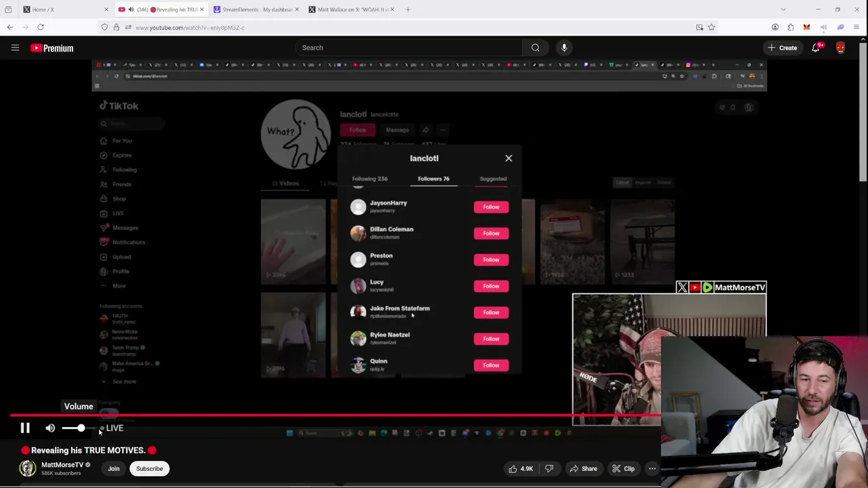Jump to LIVE in the player
This screenshot has width=868, height=488.
click(x=112, y=428)
